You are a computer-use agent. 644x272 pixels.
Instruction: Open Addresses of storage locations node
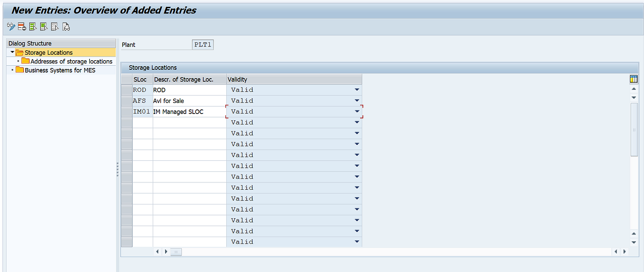(x=71, y=61)
